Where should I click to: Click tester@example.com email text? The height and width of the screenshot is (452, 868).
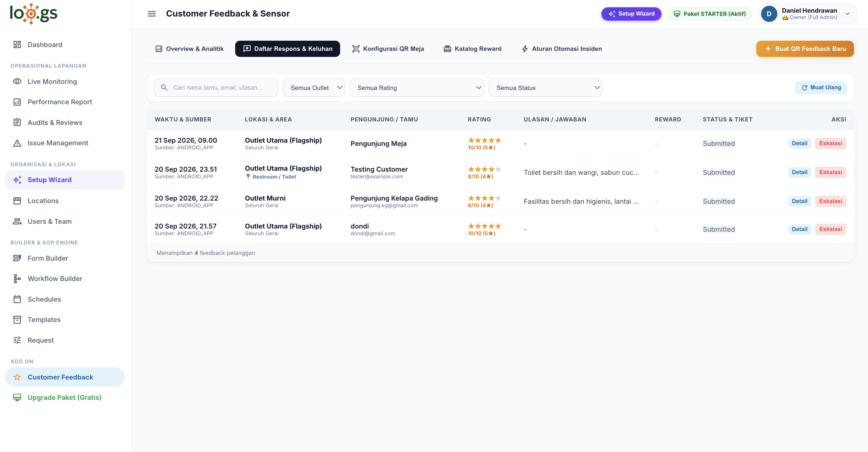click(376, 176)
